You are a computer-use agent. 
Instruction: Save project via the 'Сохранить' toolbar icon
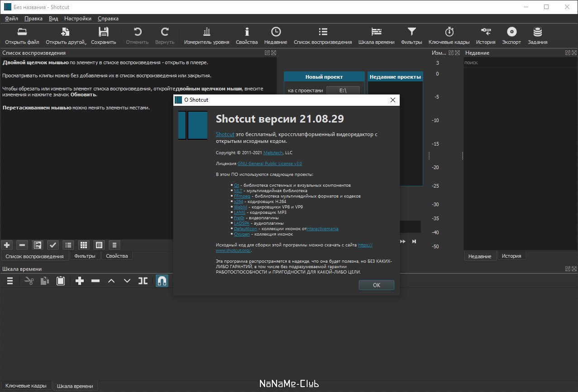[x=104, y=36]
